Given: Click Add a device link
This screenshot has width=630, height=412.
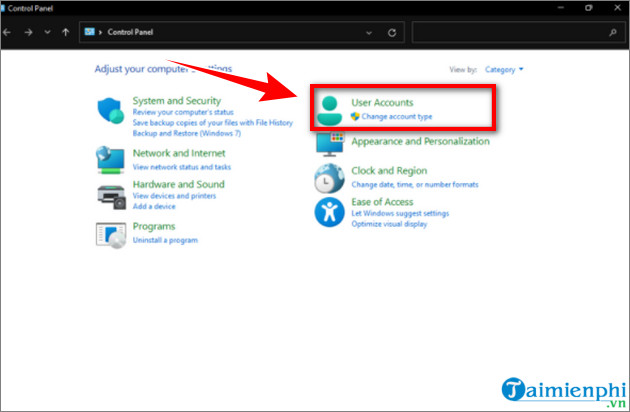Looking at the screenshot, I should [x=154, y=206].
